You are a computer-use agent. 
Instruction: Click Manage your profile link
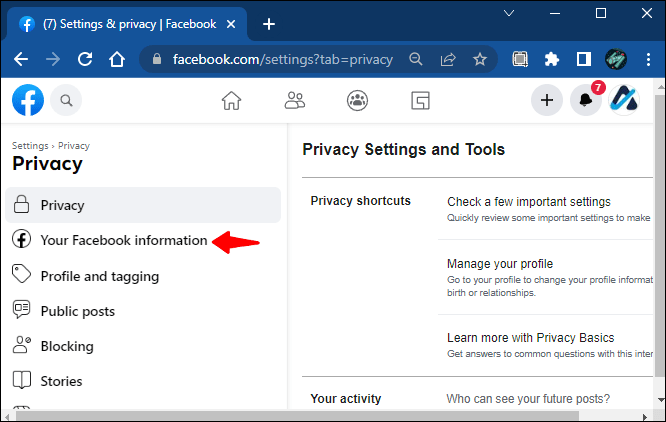click(500, 264)
